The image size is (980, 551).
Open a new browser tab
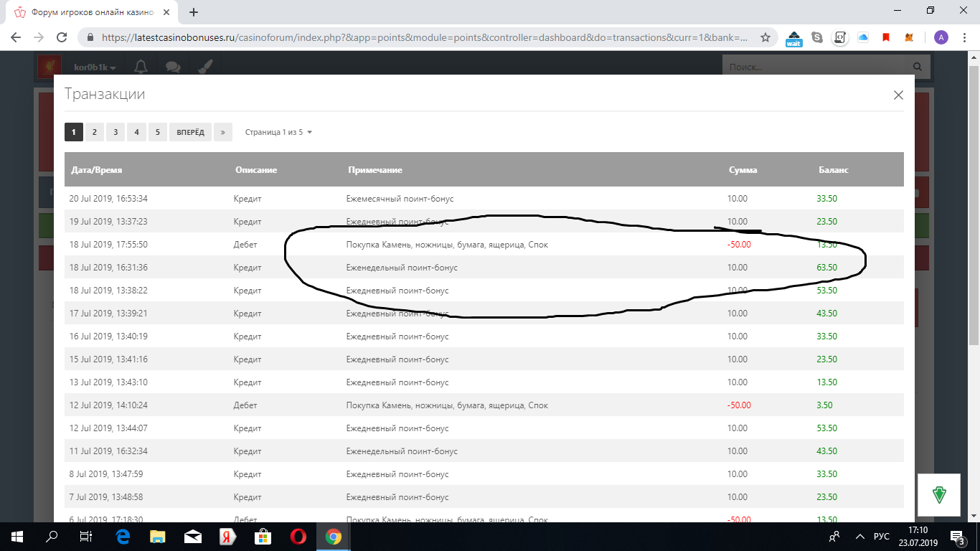[x=194, y=12]
